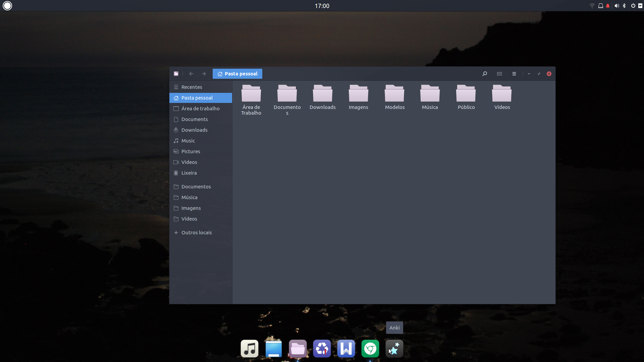The height and width of the screenshot is (362, 644).
Task: Toggle the grid/list view icon
Action: pyautogui.click(x=499, y=74)
